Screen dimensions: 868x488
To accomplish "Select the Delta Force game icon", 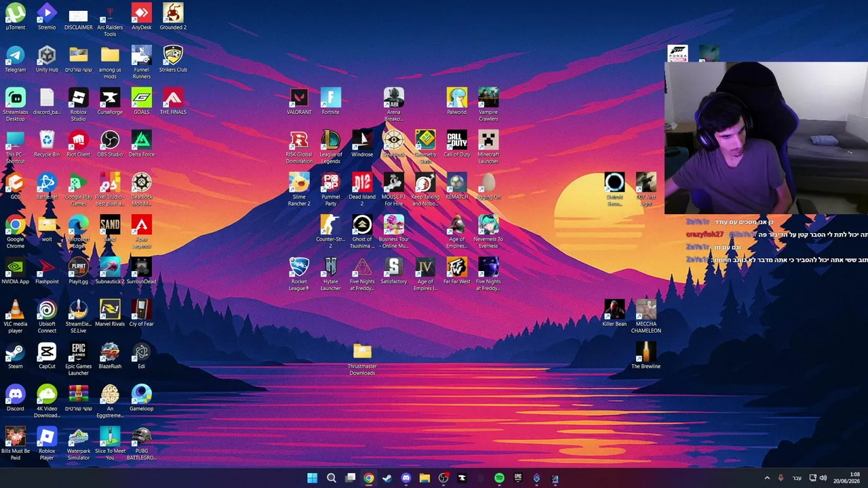I will [x=141, y=144].
